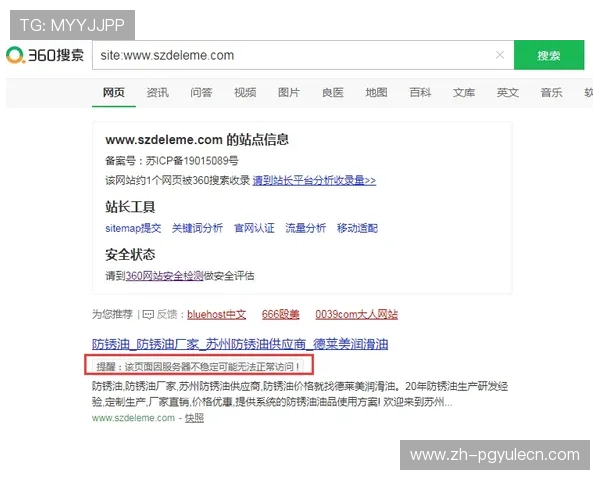Screen dimensions: 600x480
Task: Click the 360搜索 logo
Action: [45, 55]
